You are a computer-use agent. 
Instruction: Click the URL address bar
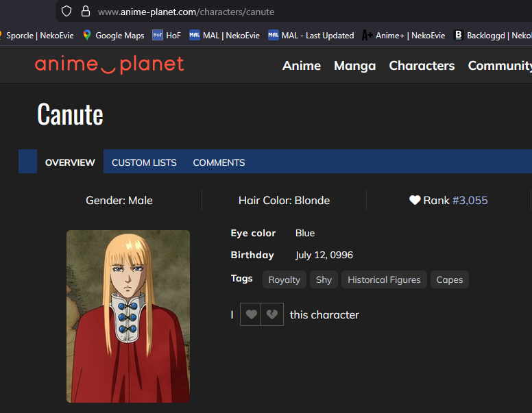[294, 12]
